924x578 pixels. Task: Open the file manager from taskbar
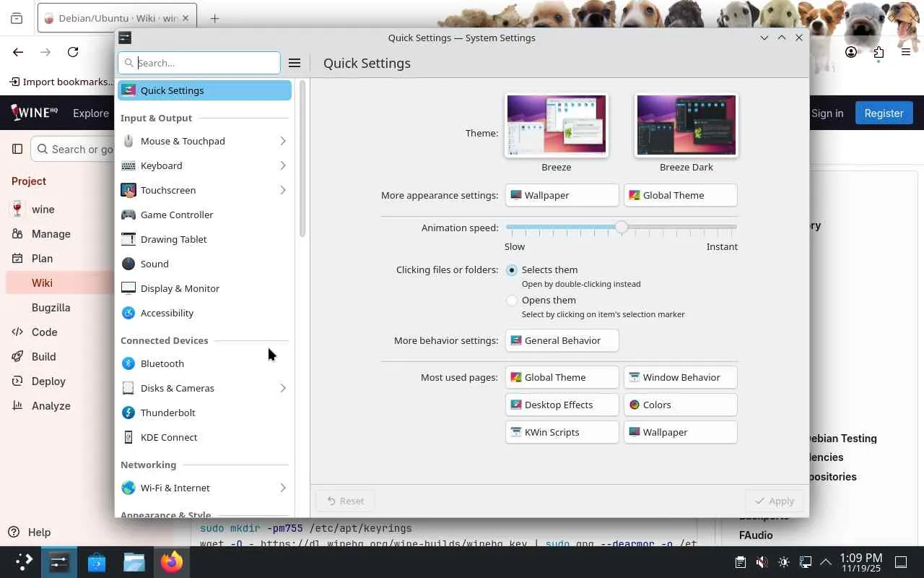pos(134,561)
